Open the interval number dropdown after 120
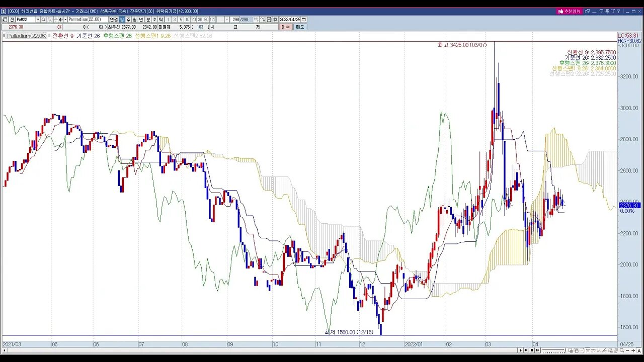 coord(227,20)
